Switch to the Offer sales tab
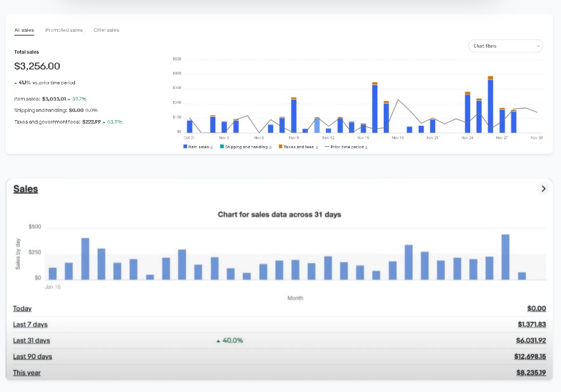 pyautogui.click(x=106, y=30)
